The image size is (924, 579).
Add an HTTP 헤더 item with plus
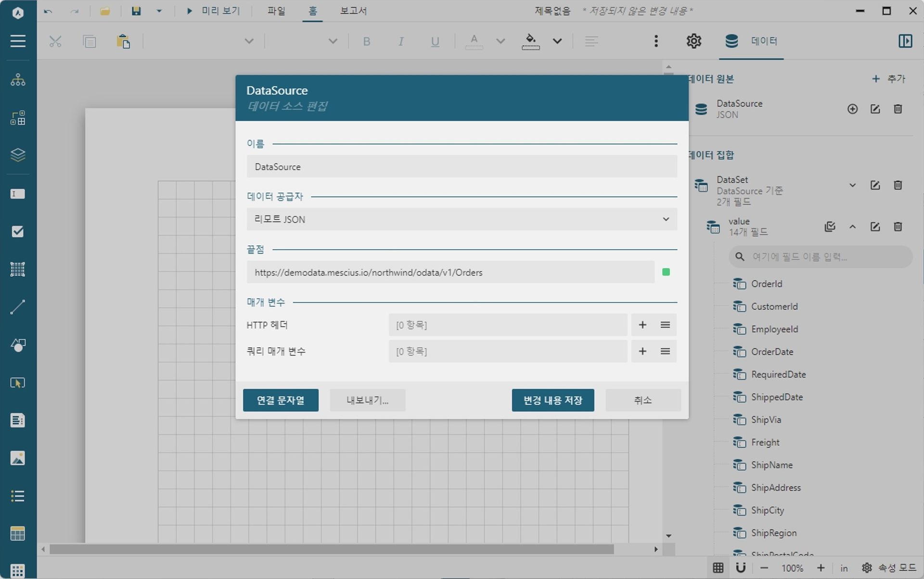coord(642,325)
